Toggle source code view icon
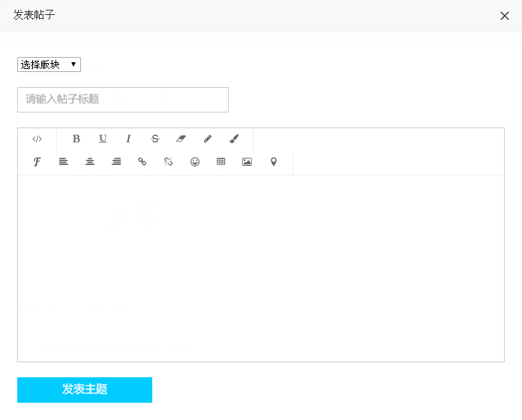522x420 pixels. pos(37,139)
